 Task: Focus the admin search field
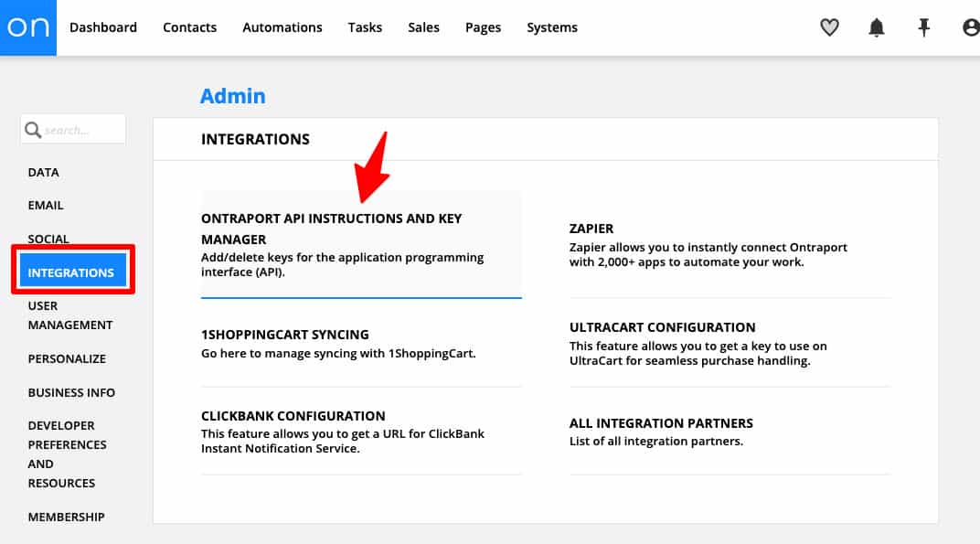(x=73, y=130)
